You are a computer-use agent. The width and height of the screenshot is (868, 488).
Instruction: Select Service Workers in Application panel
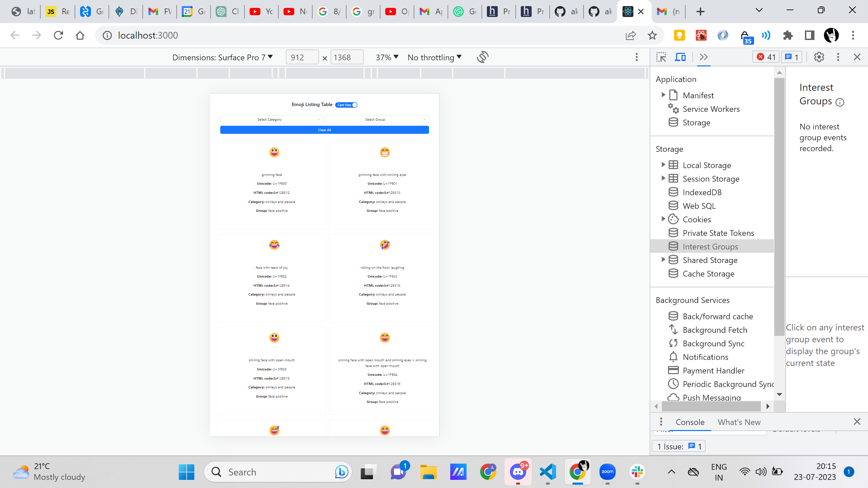[711, 109]
